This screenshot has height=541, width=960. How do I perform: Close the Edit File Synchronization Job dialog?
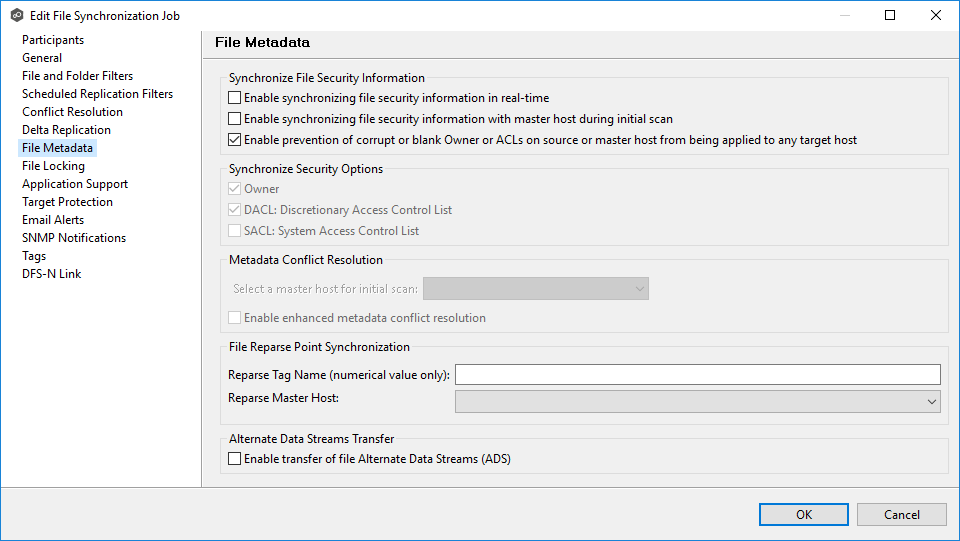click(x=936, y=15)
